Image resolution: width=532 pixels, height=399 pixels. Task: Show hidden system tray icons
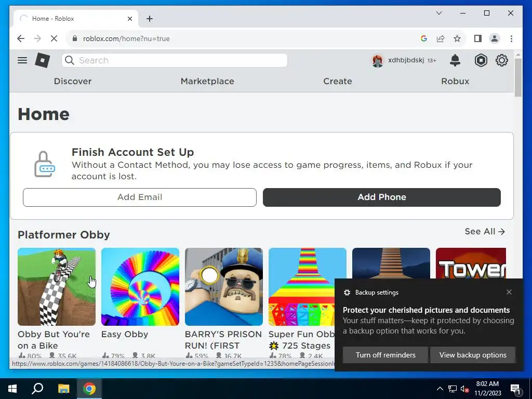coord(440,389)
